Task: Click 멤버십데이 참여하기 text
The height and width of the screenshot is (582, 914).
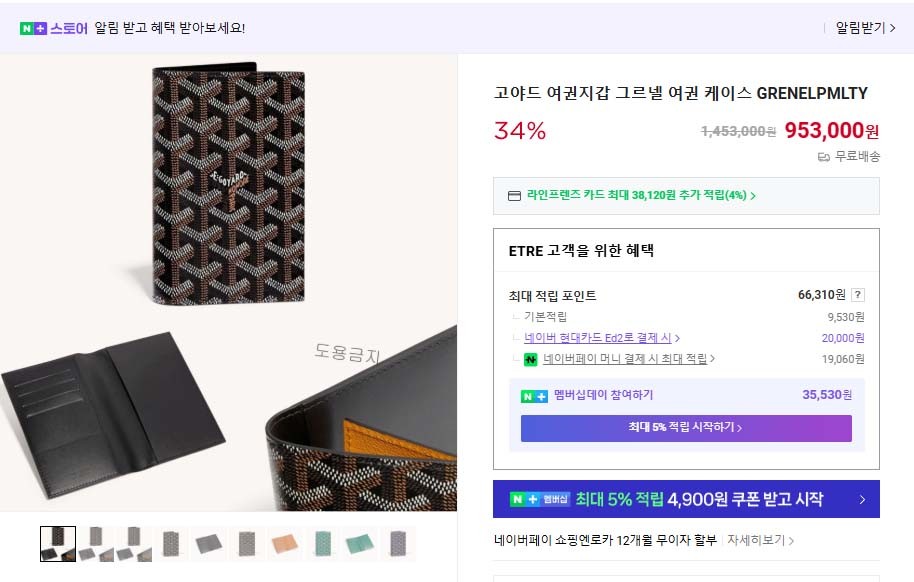Action: pyautogui.click(x=603, y=396)
